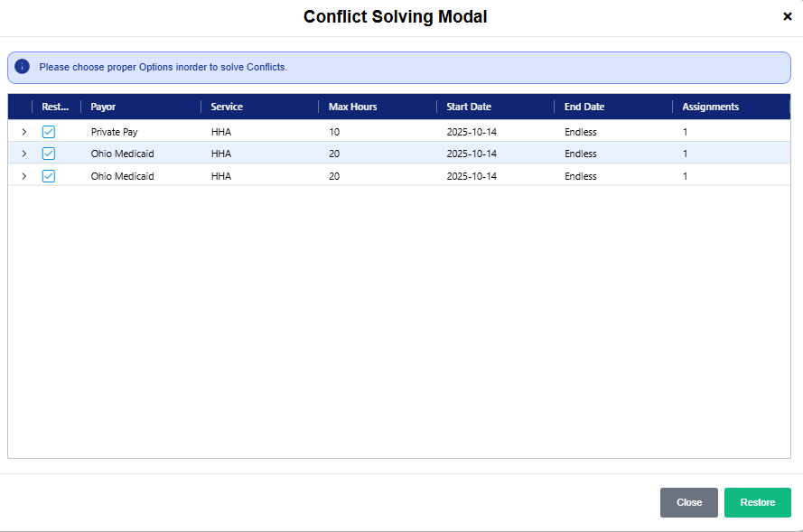This screenshot has width=803, height=532.
Task: Click the End Date column header
Action: [x=584, y=107]
